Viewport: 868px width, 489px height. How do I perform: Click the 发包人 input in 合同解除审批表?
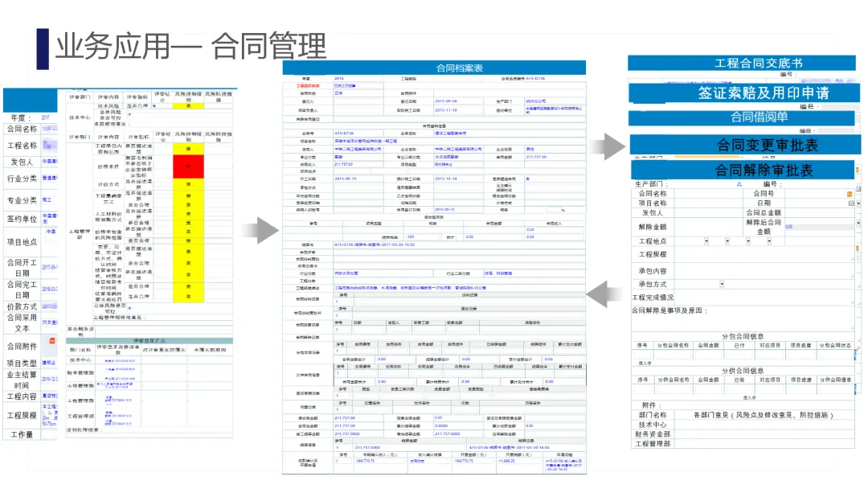click(707, 212)
